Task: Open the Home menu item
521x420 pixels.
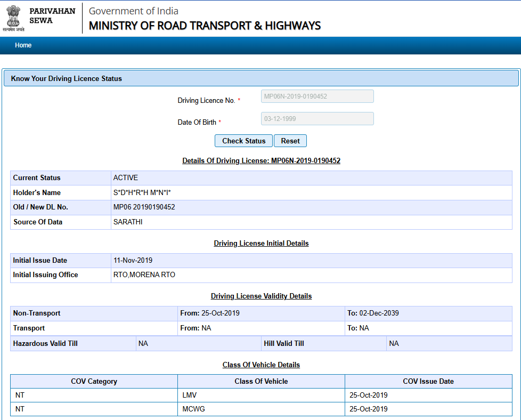Action: click(23, 45)
